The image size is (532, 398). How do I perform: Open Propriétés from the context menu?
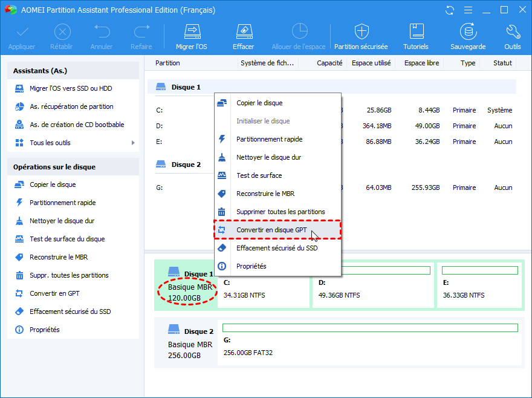[x=251, y=266]
